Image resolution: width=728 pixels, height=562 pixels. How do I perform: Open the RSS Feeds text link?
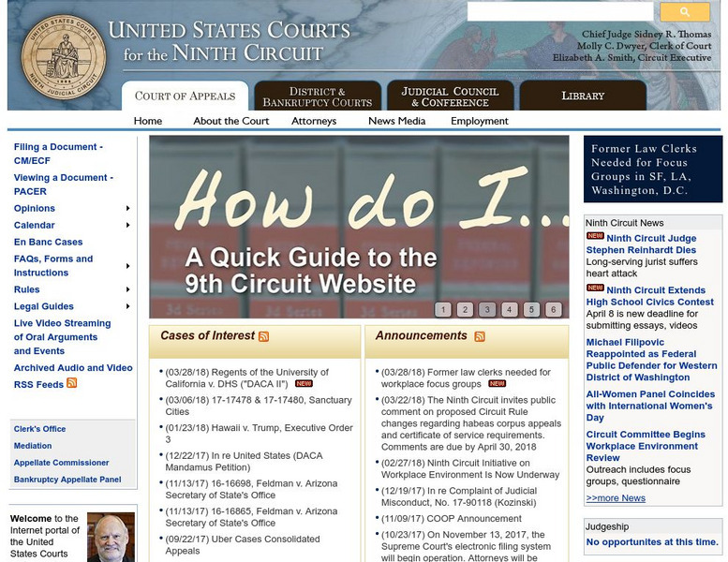point(38,385)
